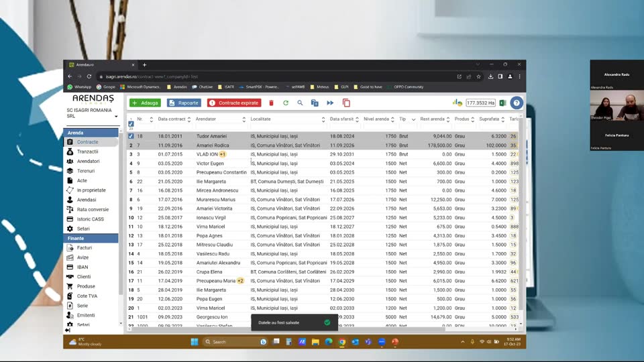Click the red duplicate pages icon
Image resolution: width=644 pixels, height=362 pixels.
346,103
